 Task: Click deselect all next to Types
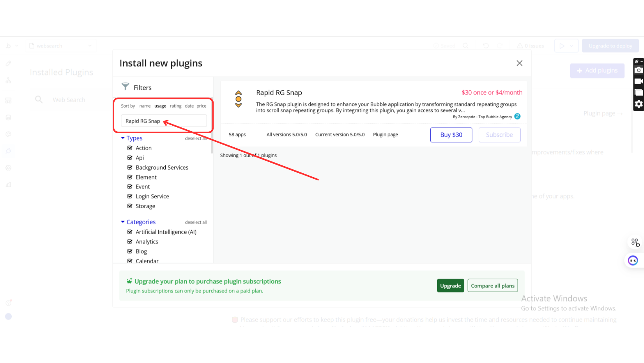click(196, 138)
